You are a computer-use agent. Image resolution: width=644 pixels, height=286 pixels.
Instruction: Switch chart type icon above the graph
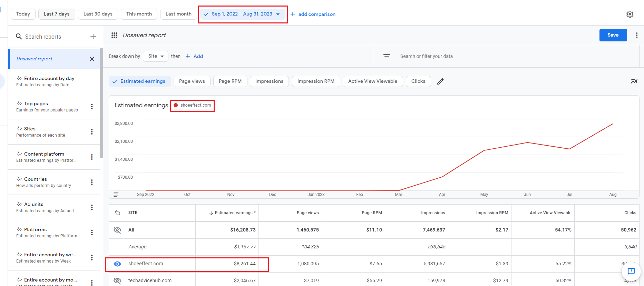point(634,81)
